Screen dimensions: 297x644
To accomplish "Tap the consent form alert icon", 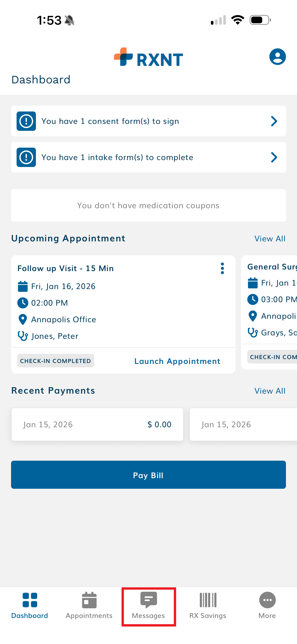I will [26, 121].
